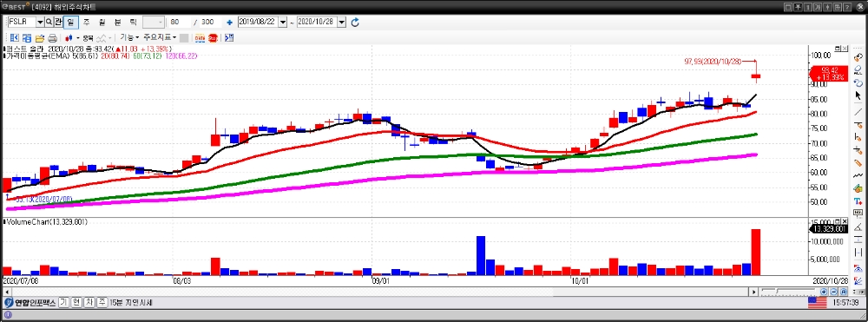Click the print chart icon
The image size is (868, 322).
coord(53,38)
